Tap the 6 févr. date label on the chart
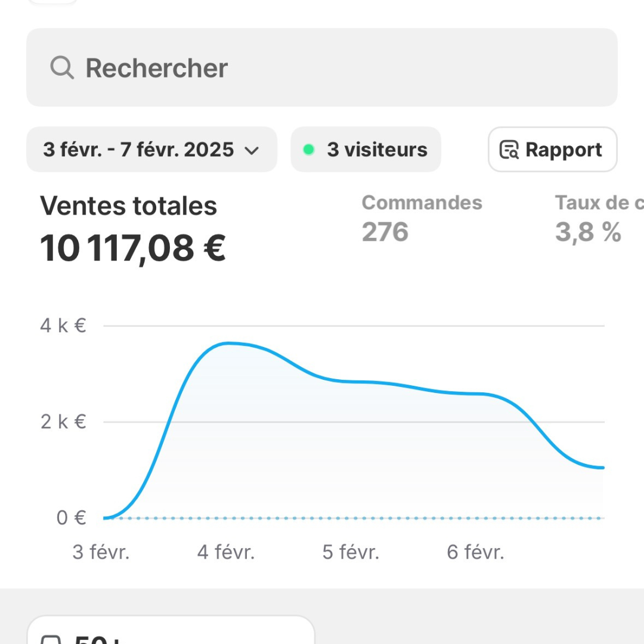This screenshot has width=644, height=644. tap(475, 552)
